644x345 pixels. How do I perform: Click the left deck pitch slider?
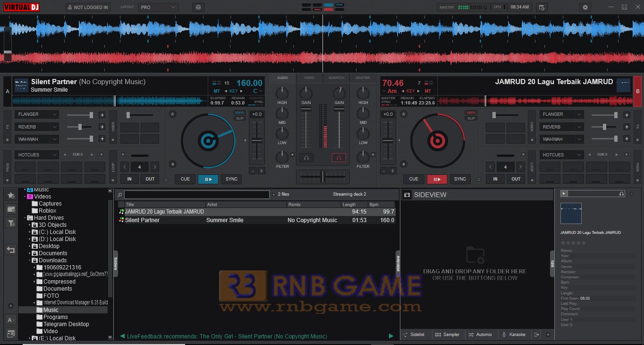[x=257, y=140]
